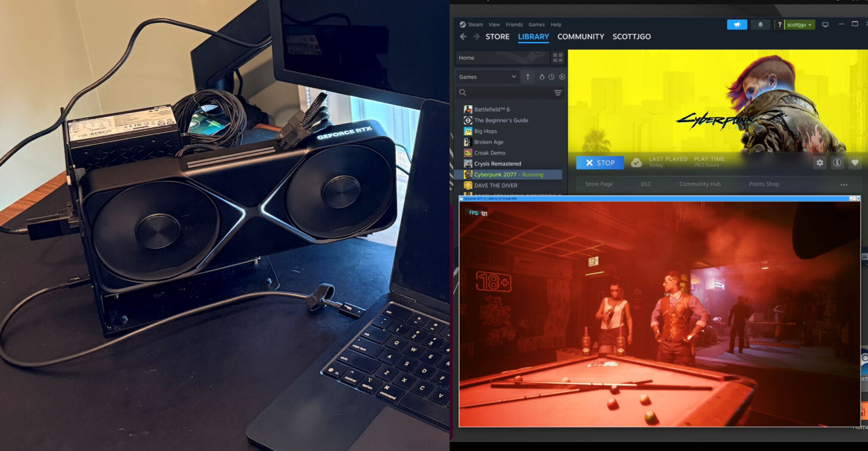Screen dimensions: 868x451
Task: Toggle the ready-to-play filter icon
Action: [562, 77]
